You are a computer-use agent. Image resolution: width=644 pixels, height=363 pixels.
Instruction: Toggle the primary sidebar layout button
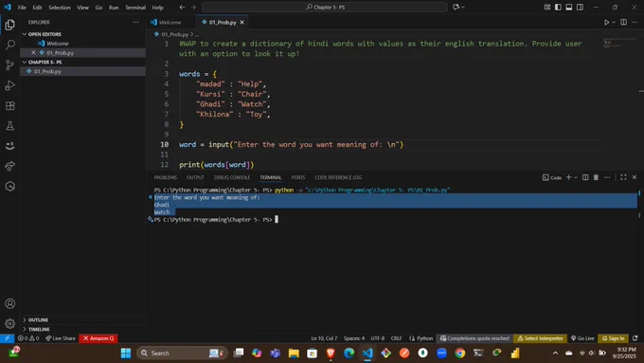click(x=558, y=7)
